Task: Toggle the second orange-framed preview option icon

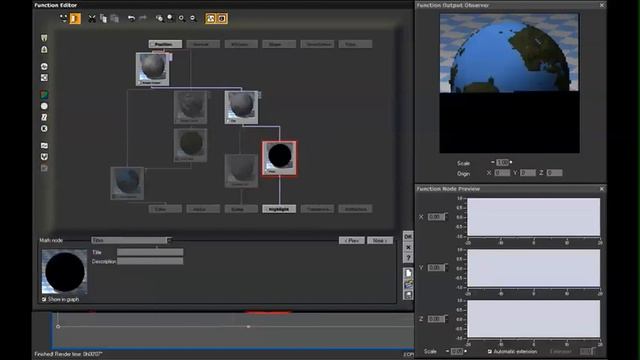Action: point(222,18)
